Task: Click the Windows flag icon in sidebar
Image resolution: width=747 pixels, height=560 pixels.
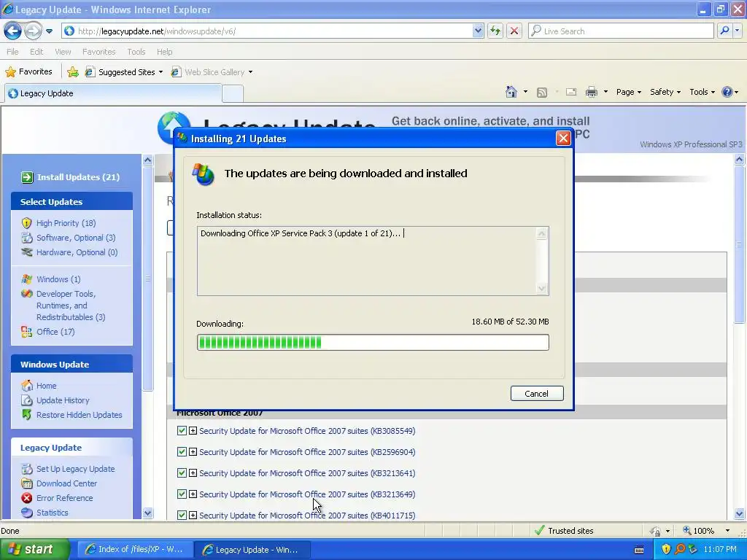Action: click(27, 279)
